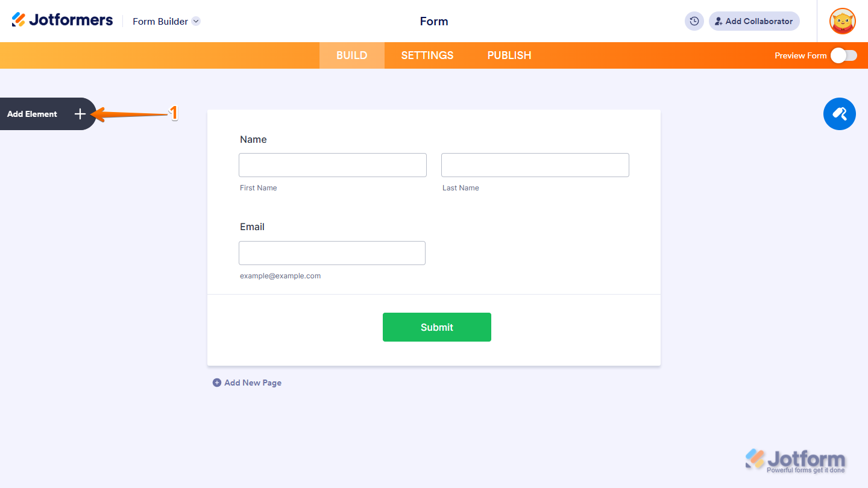Click the profile avatar icon
Image resolution: width=868 pixels, height=488 pixels.
[x=842, y=21]
